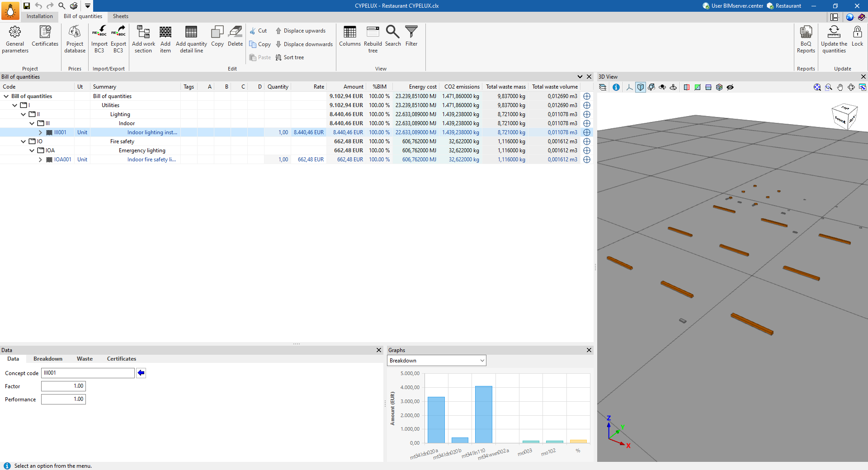Screen dimensions: 868x470
Task: Expand the III001 tree item
Action: pyautogui.click(x=40, y=132)
